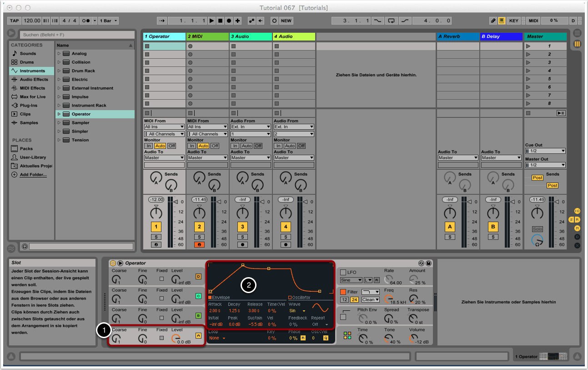
Task: Expand the Drum Rack folder
Action: (x=59, y=71)
